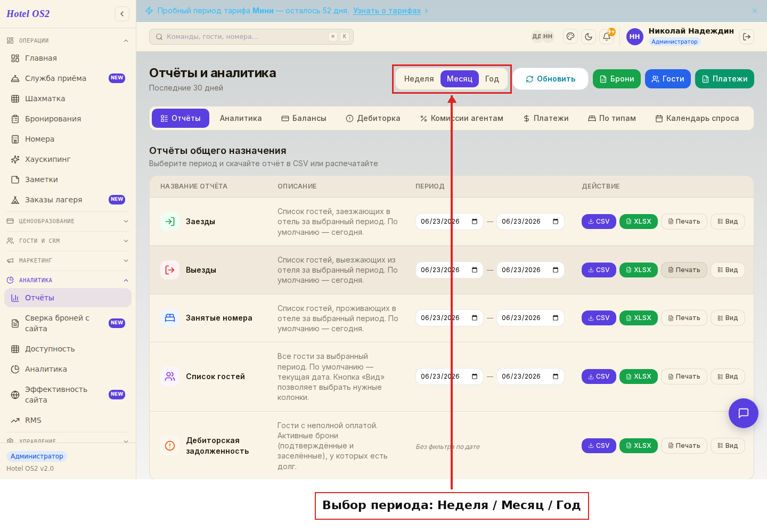767x532 pixels.
Task: Focus the command search field
Action: 251,37
